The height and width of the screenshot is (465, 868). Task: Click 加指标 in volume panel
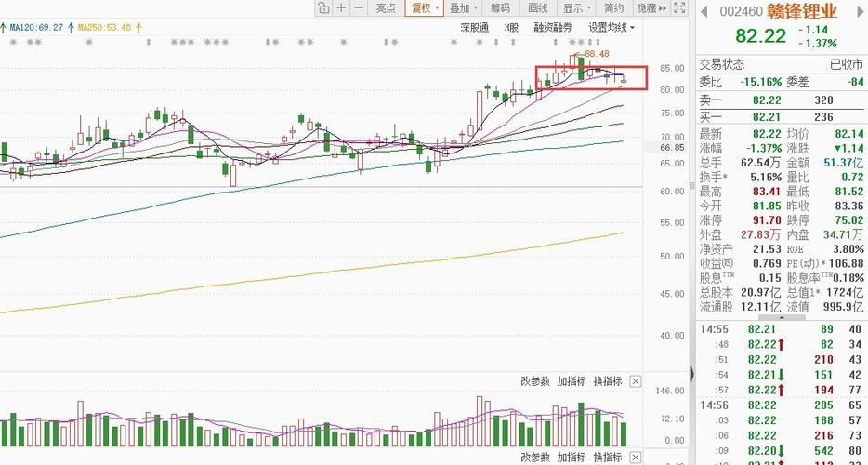pos(572,381)
